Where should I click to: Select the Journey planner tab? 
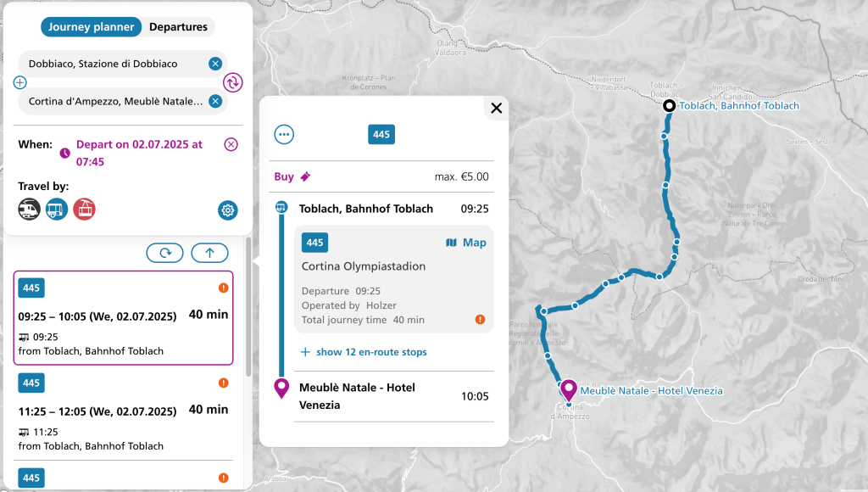coord(92,27)
